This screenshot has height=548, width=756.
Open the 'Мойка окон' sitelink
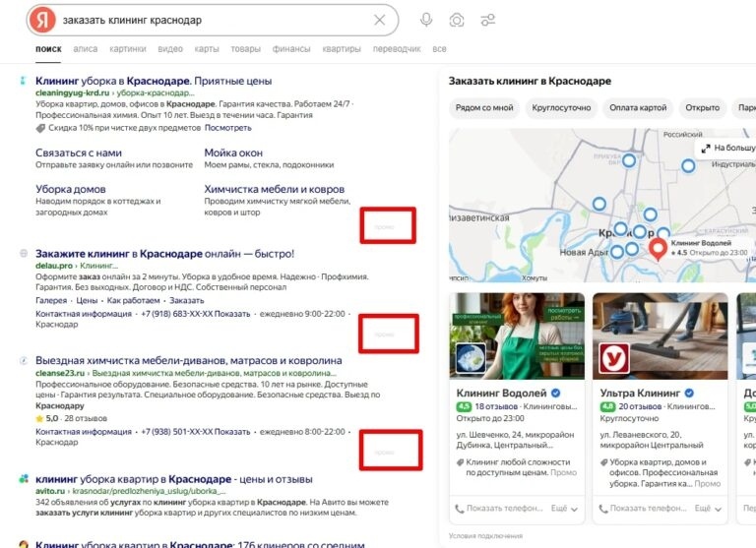click(233, 152)
